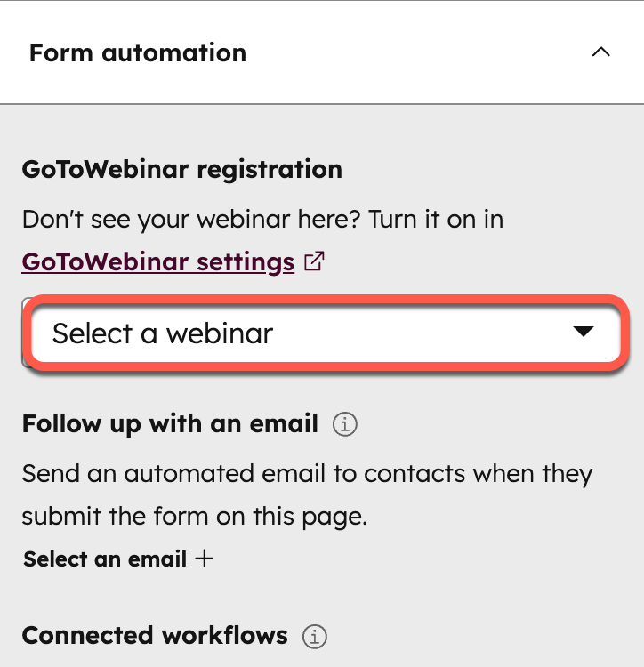Click the element edge left of webinar dropdown
This screenshot has height=667, width=644.
click(25, 333)
